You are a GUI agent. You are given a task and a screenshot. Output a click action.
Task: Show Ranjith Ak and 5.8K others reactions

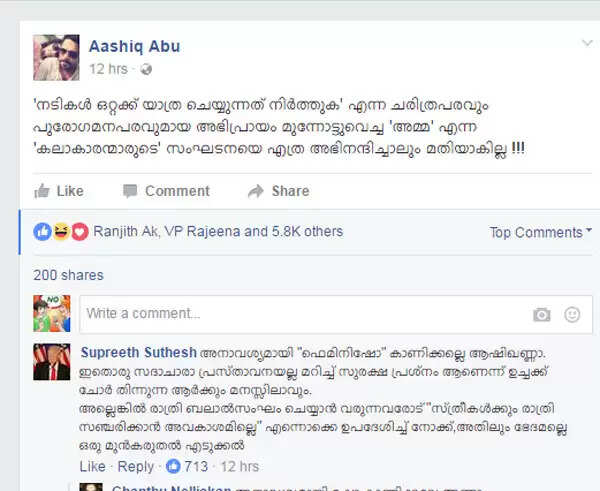[x=218, y=232]
